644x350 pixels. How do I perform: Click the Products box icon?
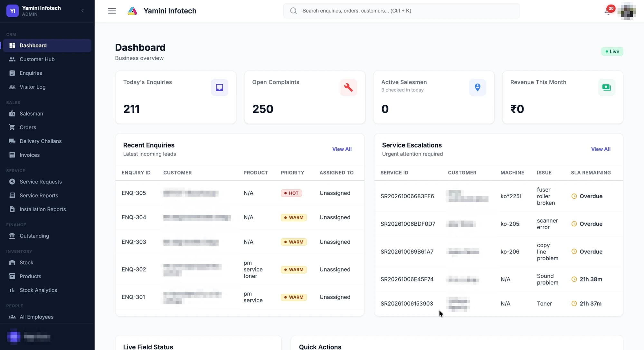tap(12, 276)
